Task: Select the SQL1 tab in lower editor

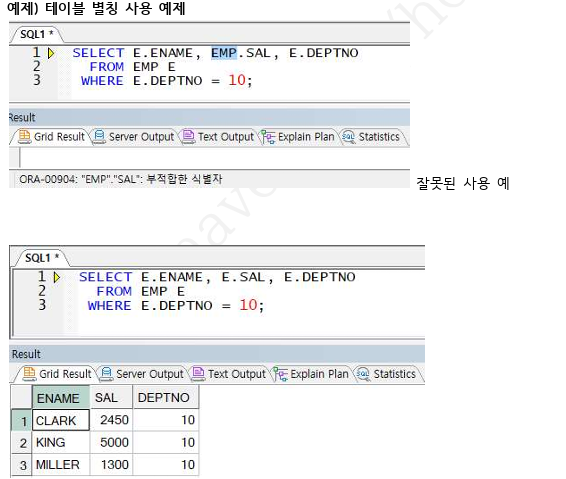Action: tap(42, 258)
